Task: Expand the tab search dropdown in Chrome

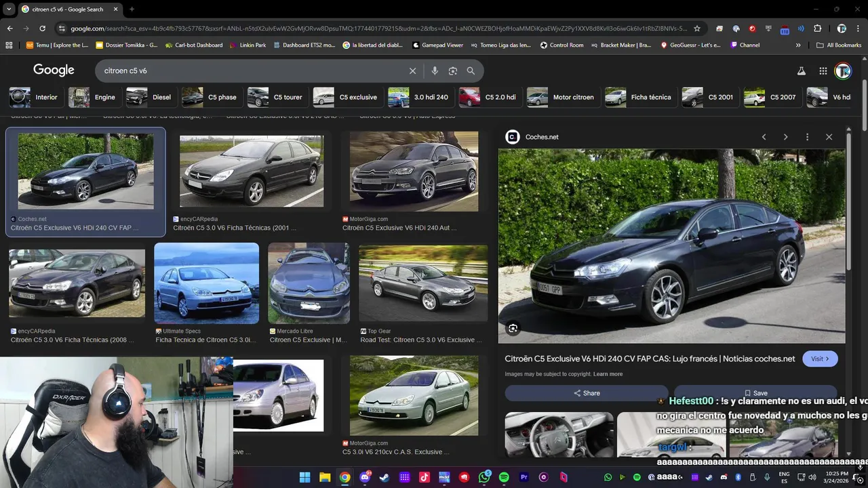Action: pyautogui.click(x=9, y=9)
